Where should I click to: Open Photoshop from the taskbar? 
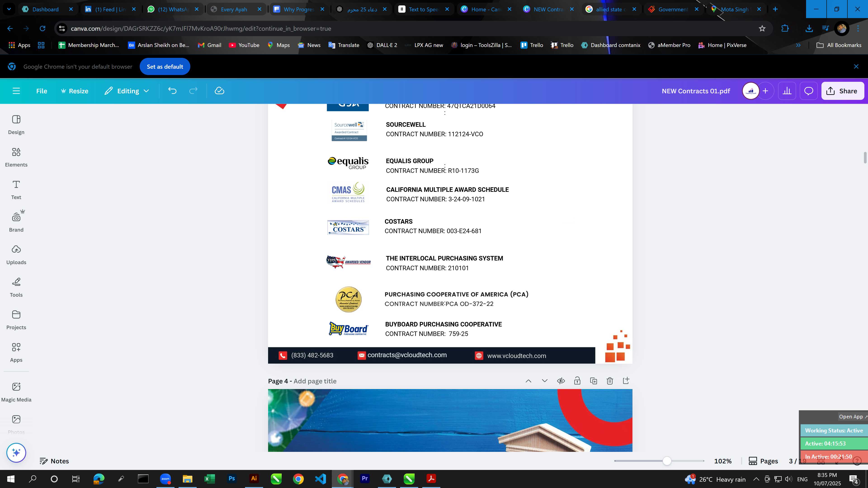click(x=232, y=479)
